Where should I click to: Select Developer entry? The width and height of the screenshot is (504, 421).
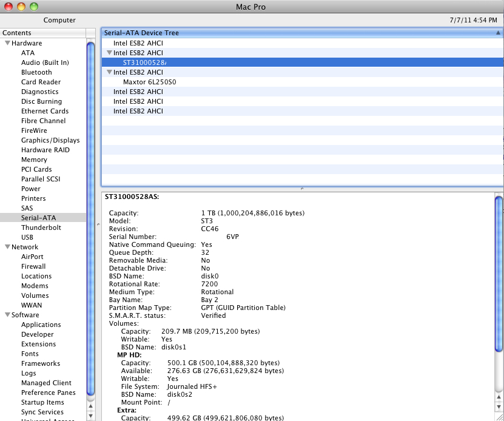37,334
